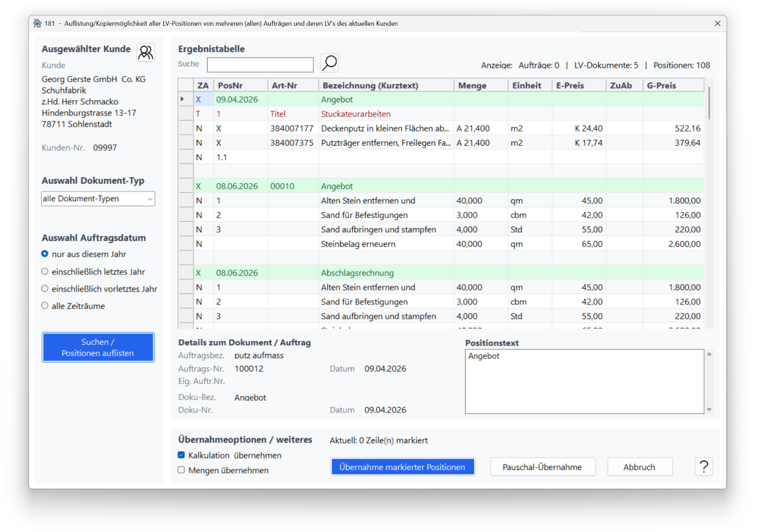Screen dimensions: 774x532
Task: Open the customer selection icon
Action: [146, 52]
